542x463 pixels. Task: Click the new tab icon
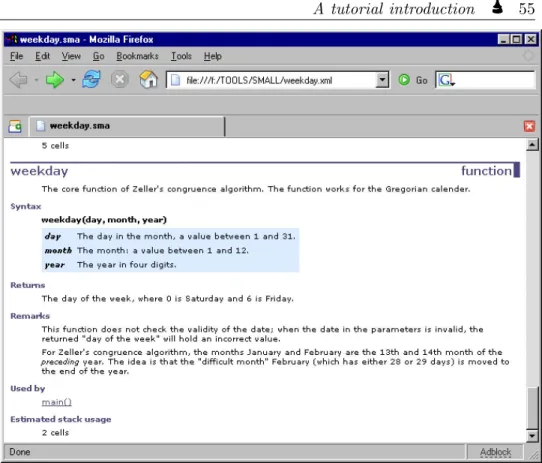tap(15, 126)
